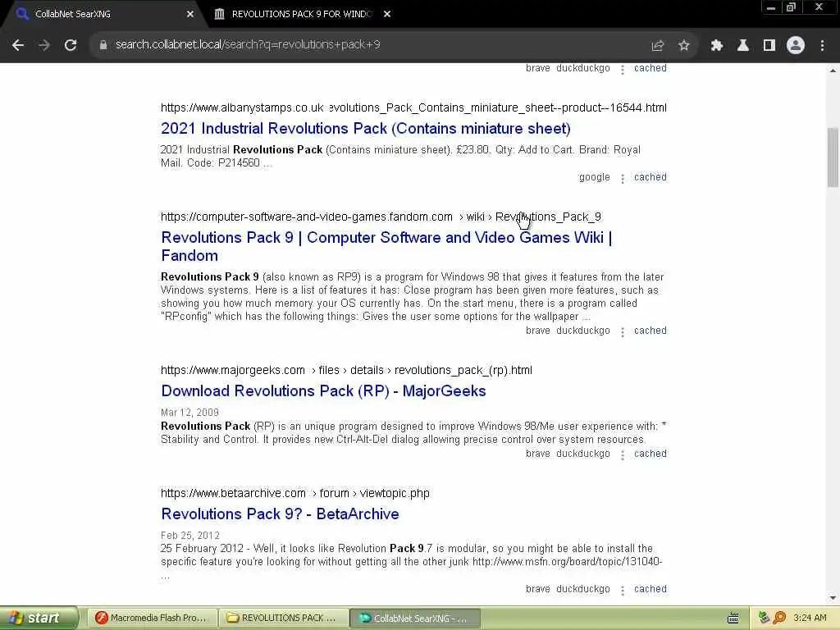Expand options dots for albanystamps result

[x=623, y=178]
